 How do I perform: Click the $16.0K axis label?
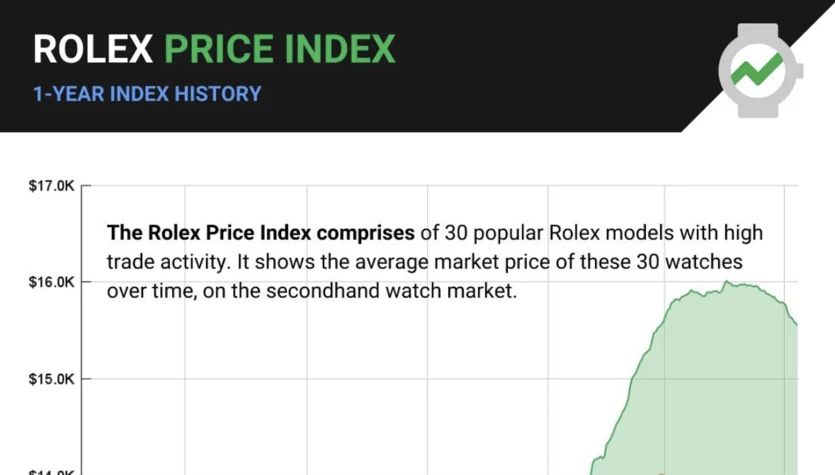(x=52, y=282)
